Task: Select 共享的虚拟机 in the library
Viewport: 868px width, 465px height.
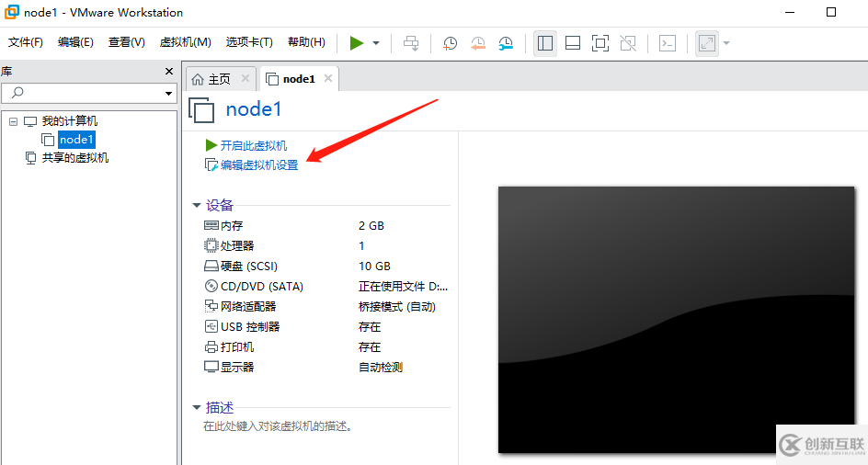Action: pyautogui.click(x=74, y=158)
